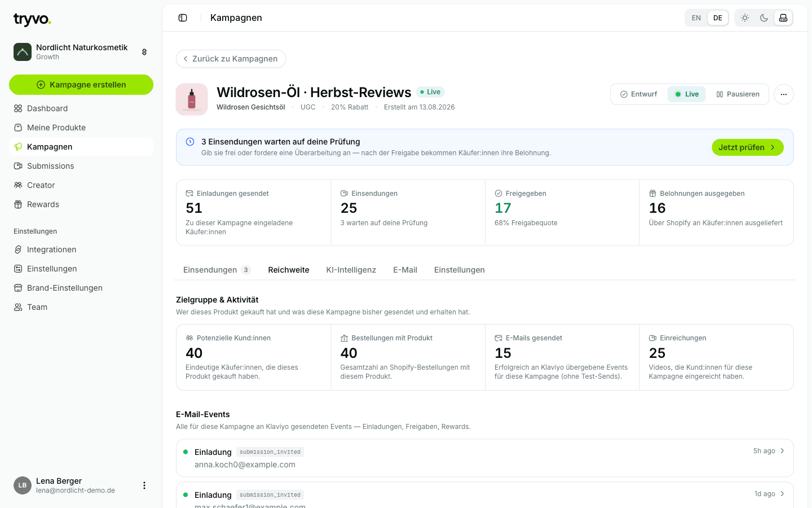This screenshot has width=812, height=508.
Task: Click Jetzt prüfen button
Action: 748,147
